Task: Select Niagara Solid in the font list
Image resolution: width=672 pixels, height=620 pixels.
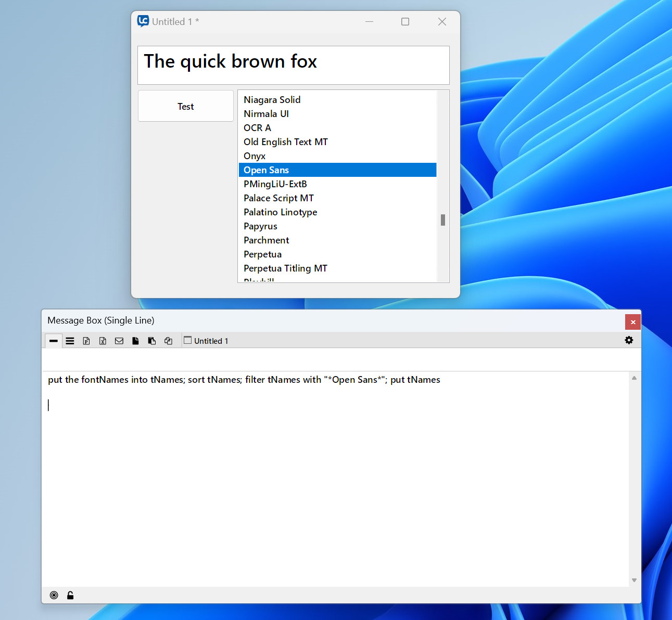Action: (x=337, y=100)
